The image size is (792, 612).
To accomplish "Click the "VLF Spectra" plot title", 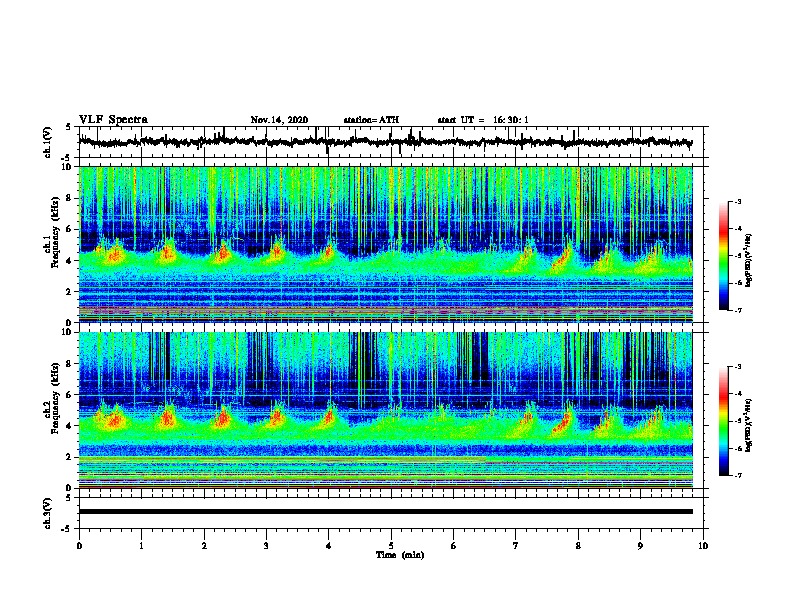I will coord(113,120).
